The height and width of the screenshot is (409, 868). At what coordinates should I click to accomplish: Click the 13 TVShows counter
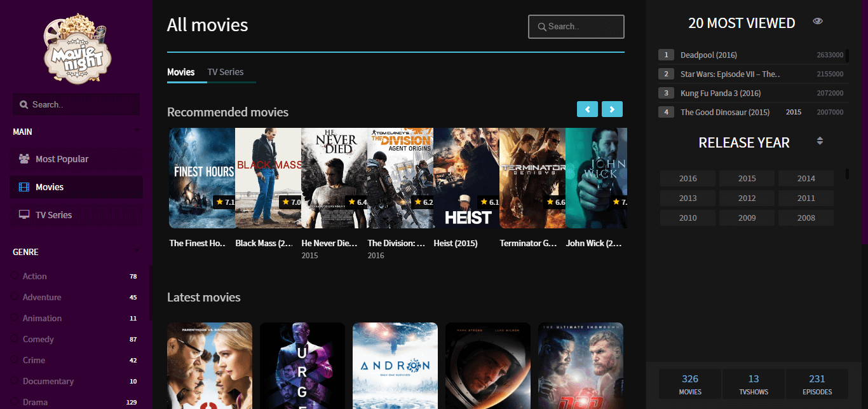(x=754, y=384)
